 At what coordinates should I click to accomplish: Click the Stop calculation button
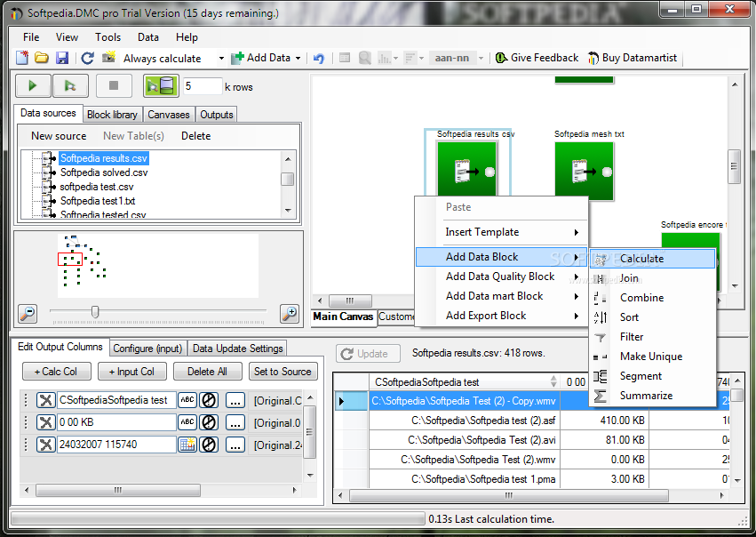pyautogui.click(x=114, y=86)
